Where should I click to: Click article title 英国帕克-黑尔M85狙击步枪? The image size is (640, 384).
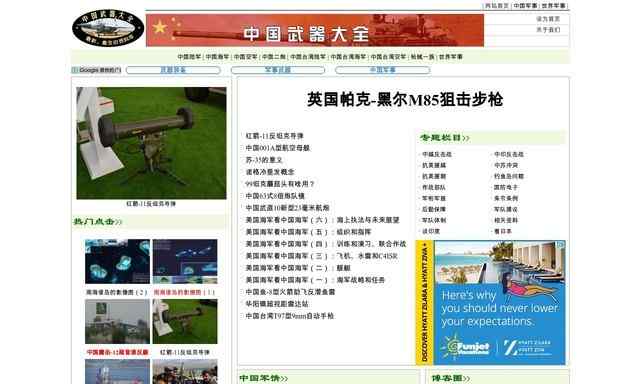[x=404, y=100]
